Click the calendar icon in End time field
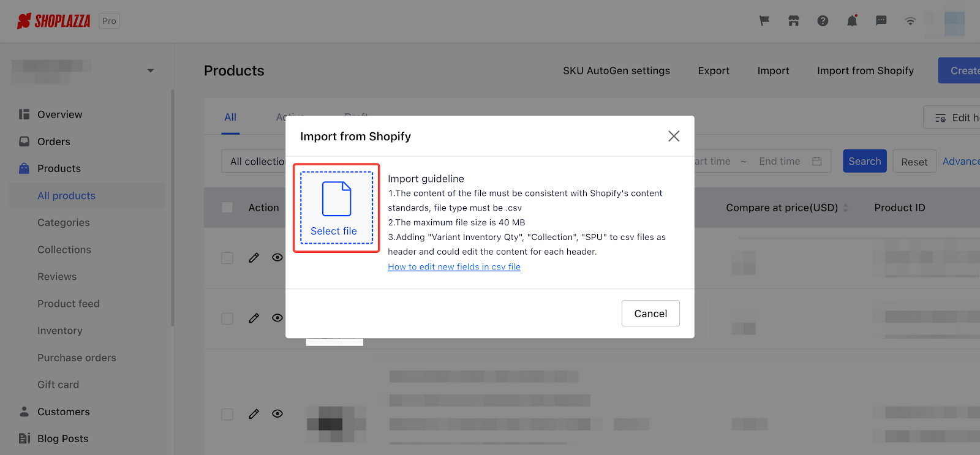This screenshot has width=980, height=455. [816, 161]
